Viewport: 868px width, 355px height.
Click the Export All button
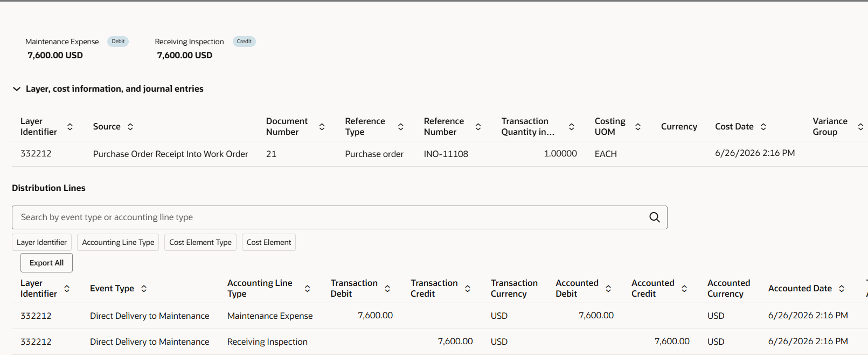pos(46,263)
